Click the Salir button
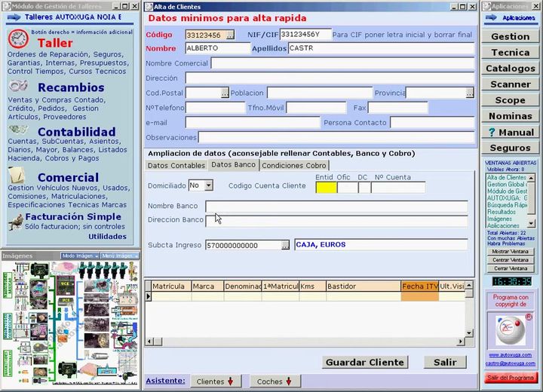Screen dimensions: 543x392 click(x=445, y=362)
